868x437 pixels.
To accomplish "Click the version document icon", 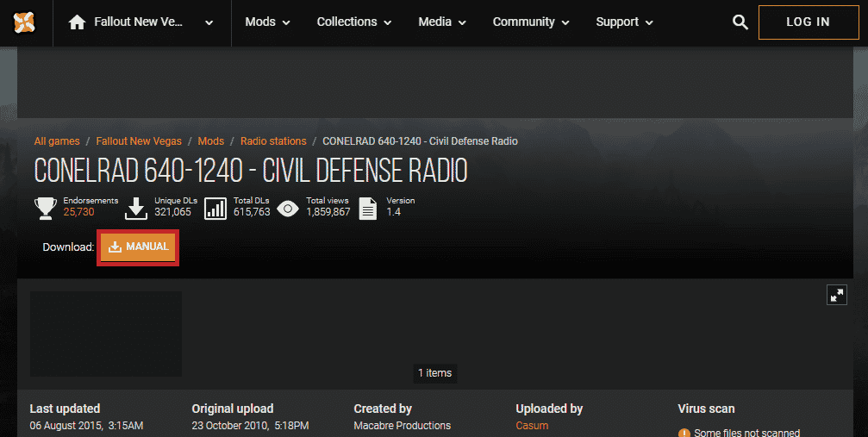I will tap(367, 209).
